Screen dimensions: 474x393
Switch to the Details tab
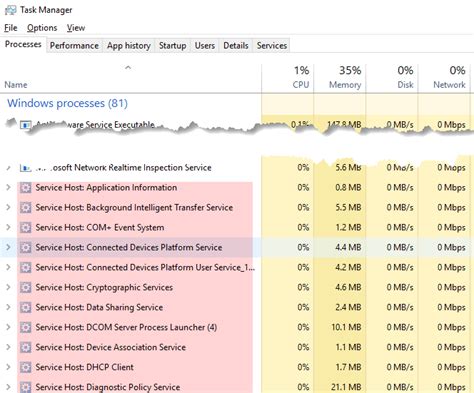[236, 46]
